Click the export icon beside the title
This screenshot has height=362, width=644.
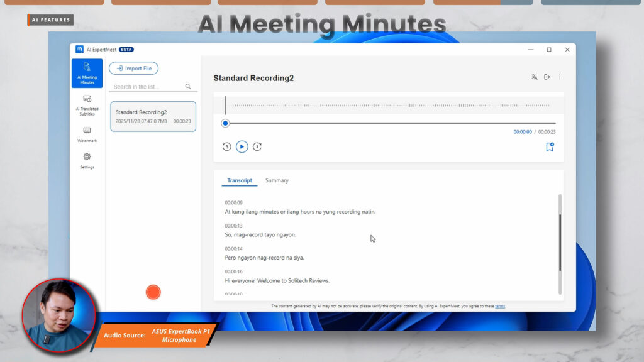[x=547, y=77]
